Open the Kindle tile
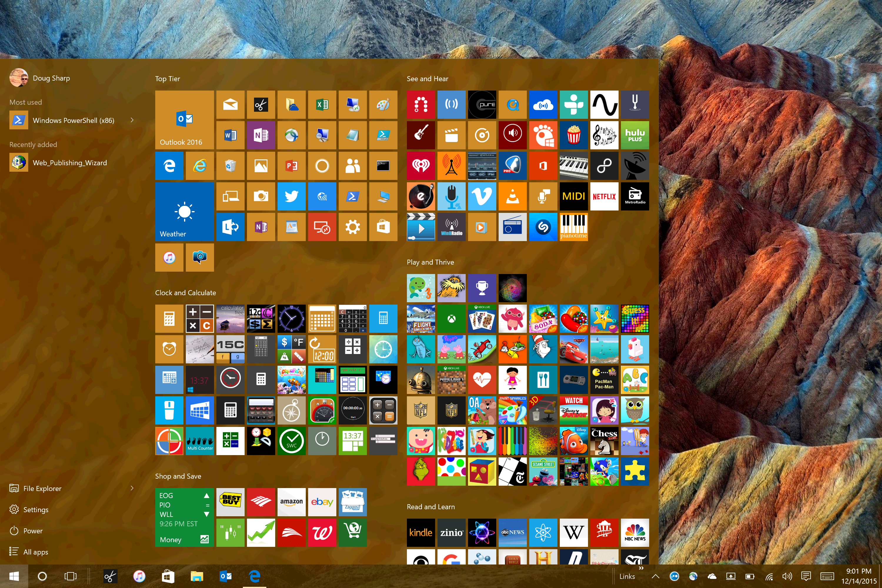 click(421, 532)
